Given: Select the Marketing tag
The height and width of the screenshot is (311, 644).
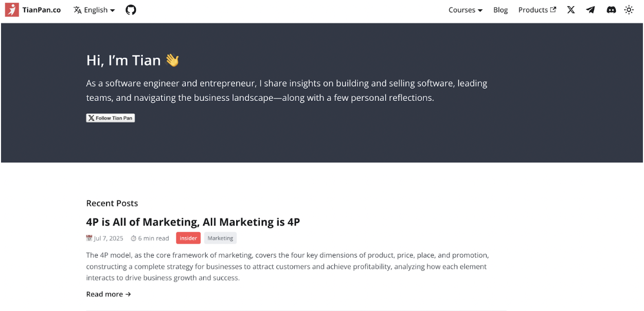Looking at the screenshot, I should pyautogui.click(x=220, y=238).
